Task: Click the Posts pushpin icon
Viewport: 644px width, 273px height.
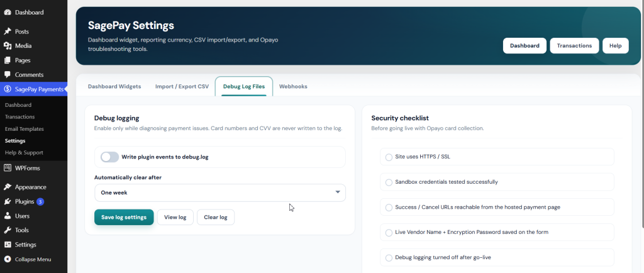Action: (x=8, y=31)
